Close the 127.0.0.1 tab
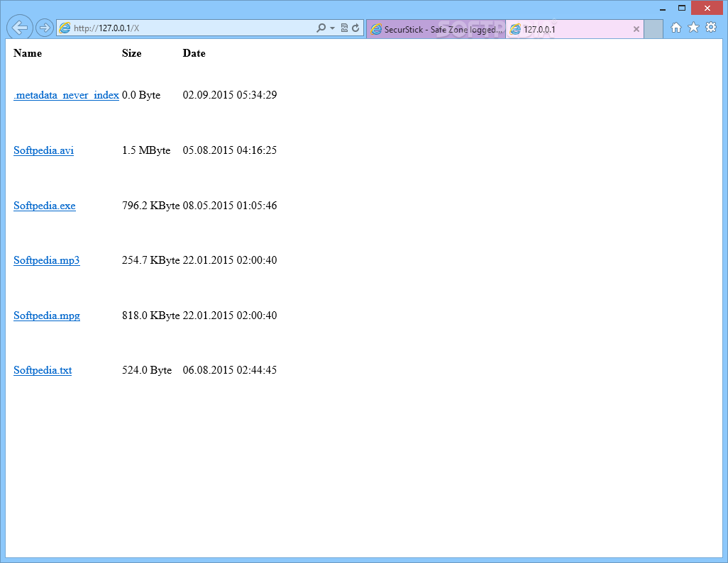The width and height of the screenshot is (728, 563). (x=636, y=29)
